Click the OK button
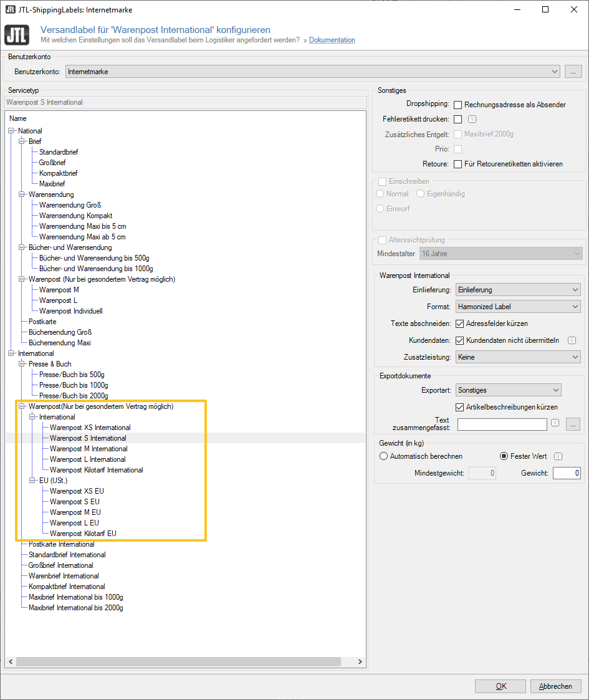The image size is (589, 700). point(500,686)
